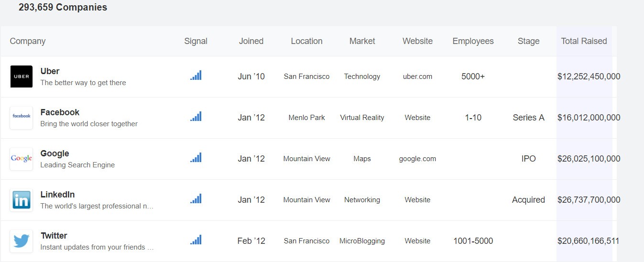This screenshot has height=262, width=644.
Task: Click the signal bars icon for Uber
Action: [x=196, y=75]
